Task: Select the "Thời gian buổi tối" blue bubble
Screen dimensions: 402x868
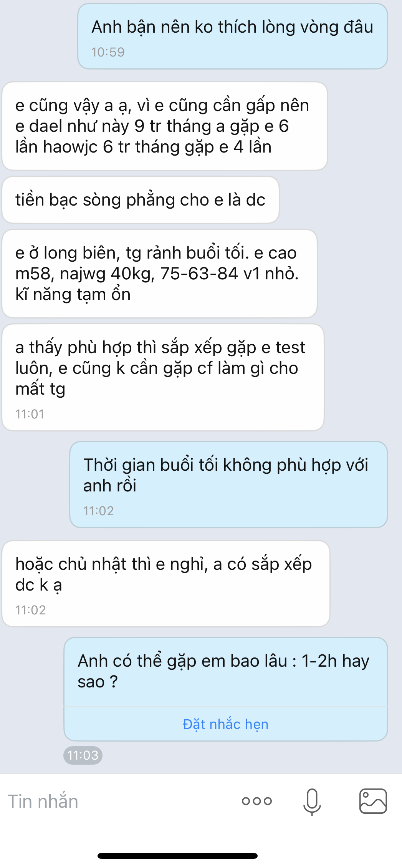Action: (228, 485)
